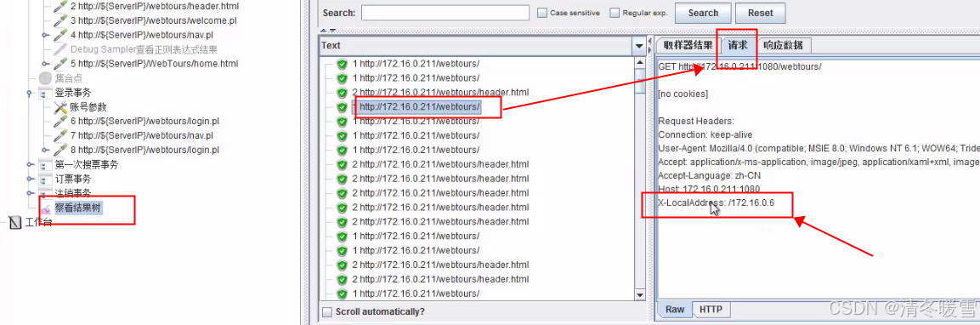The height and width of the screenshot is (325, 980).
Task: Switch to the 响应数据 tab
Action: [x=783, y=45]
